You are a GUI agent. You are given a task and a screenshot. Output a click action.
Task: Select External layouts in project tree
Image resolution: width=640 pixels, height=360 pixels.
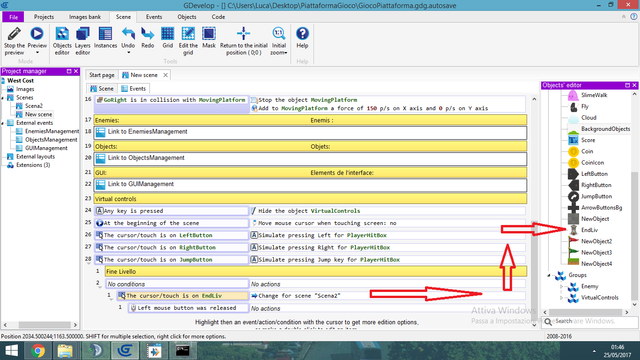click(x=36, y=156)
